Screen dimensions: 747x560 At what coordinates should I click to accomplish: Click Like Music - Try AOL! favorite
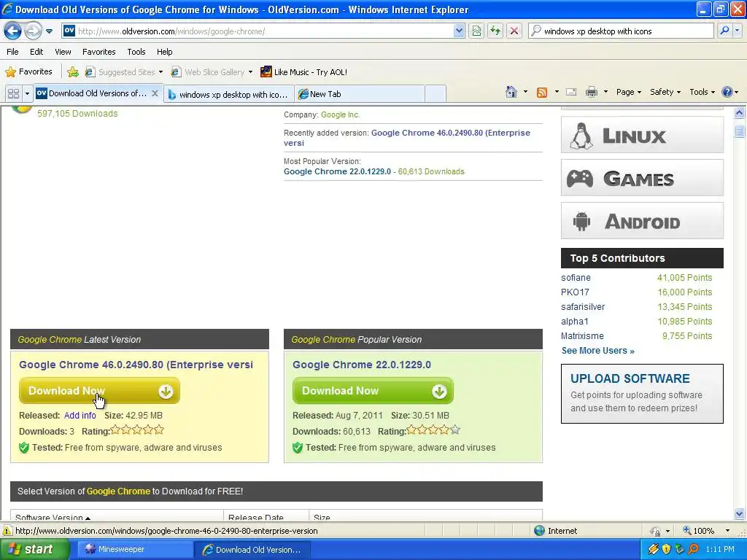[x=304, y=72]
